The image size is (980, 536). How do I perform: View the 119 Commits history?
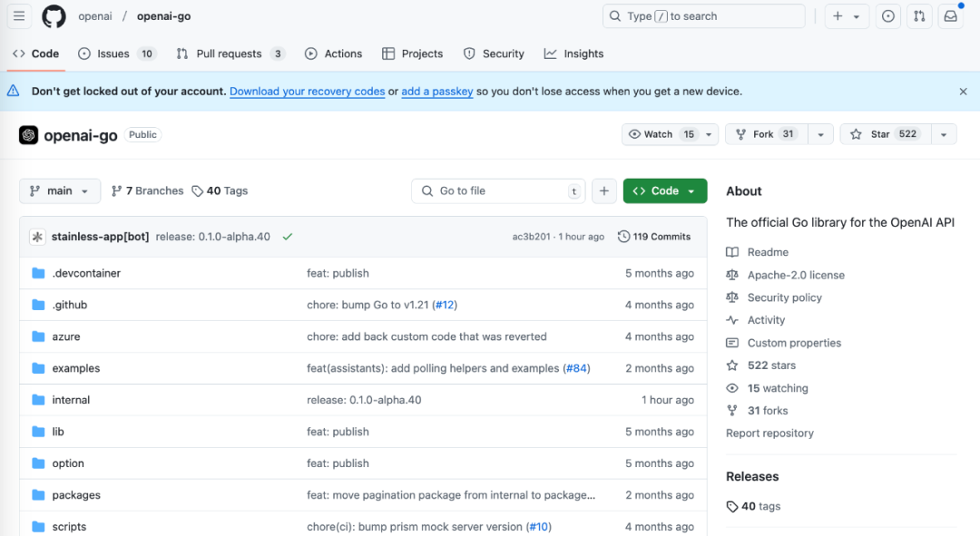[654, 237]
